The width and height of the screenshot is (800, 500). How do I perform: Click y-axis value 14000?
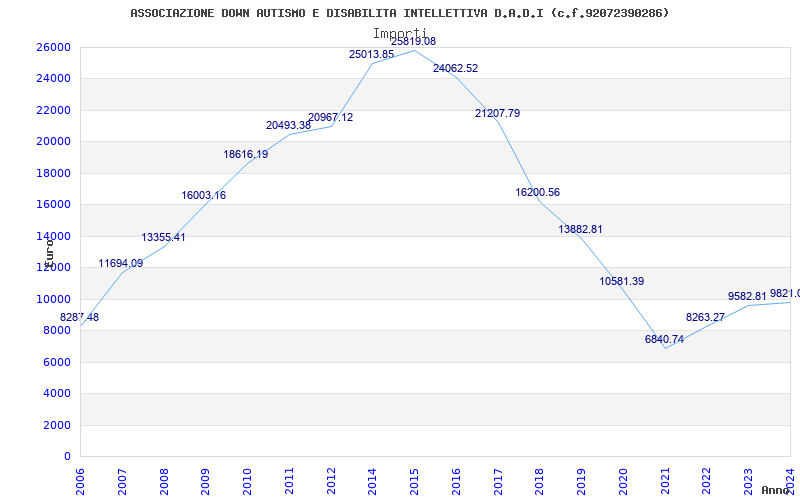tap(53, 236)
